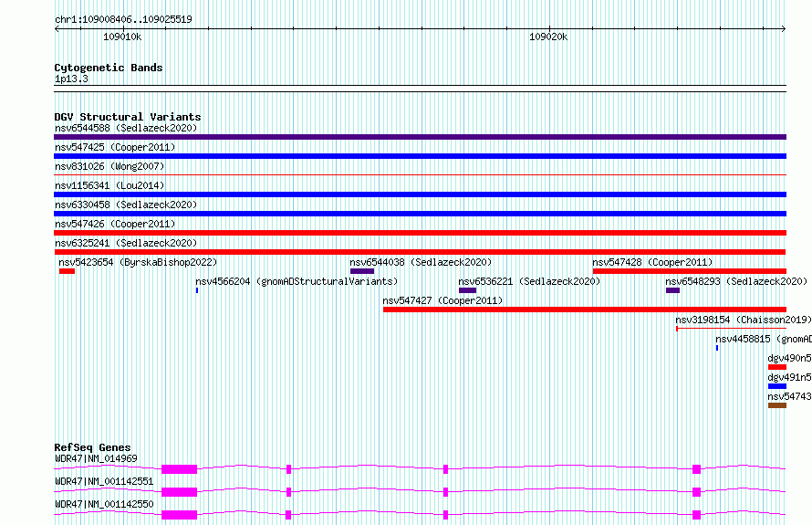Select the 1p13.3 cytogenetic band label
The image size is (812, 525).
[x=71, y=79]
